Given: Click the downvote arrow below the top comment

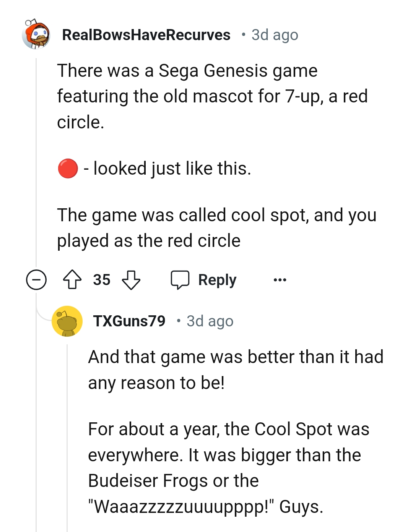Looking at the screenshot, I should click(131, 281).
